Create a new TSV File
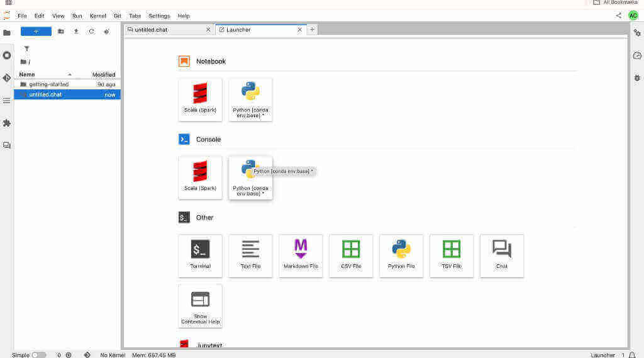Image resolution: width=644 pixels, height=358 pixels. [x=452, y=256]
